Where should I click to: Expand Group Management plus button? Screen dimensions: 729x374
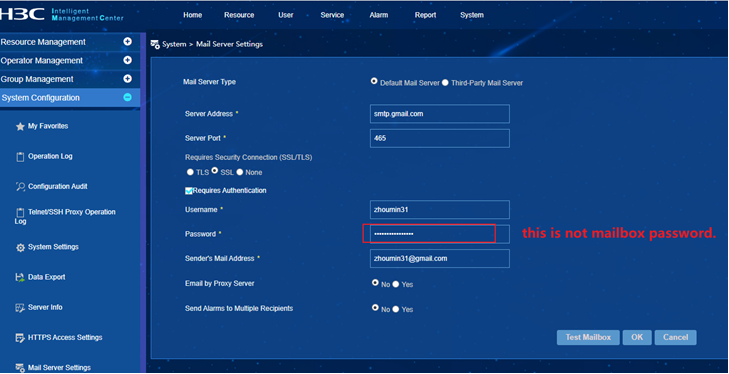click(127, 79)
